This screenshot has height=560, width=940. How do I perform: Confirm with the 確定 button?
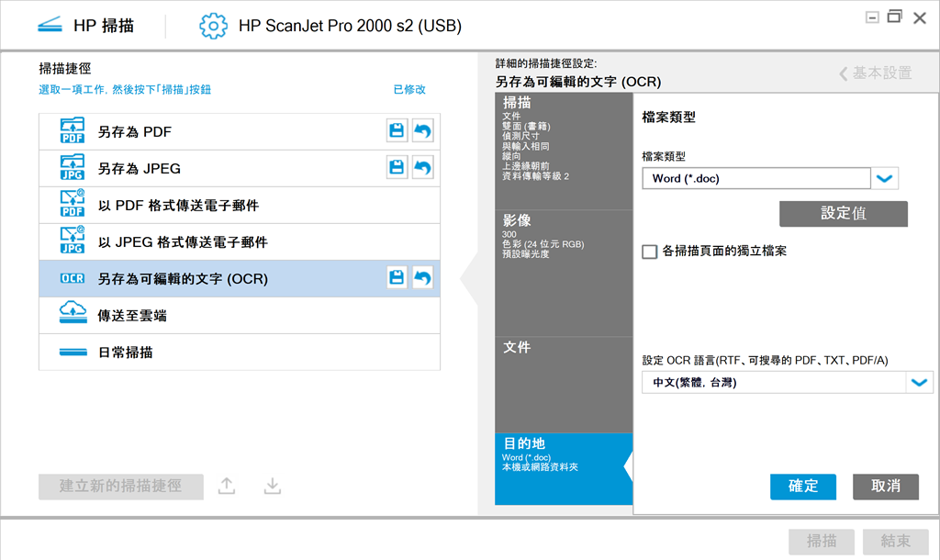[x=803, y=487]
